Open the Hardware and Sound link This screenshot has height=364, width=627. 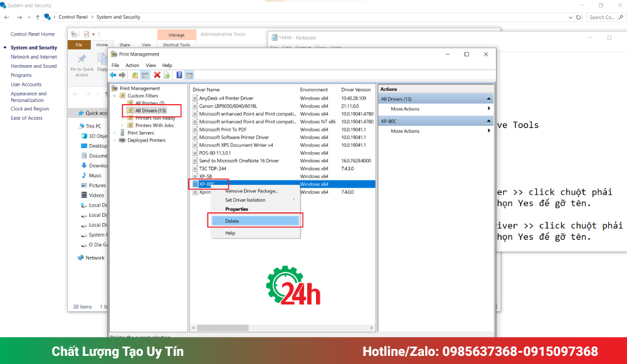click(34, 66)
